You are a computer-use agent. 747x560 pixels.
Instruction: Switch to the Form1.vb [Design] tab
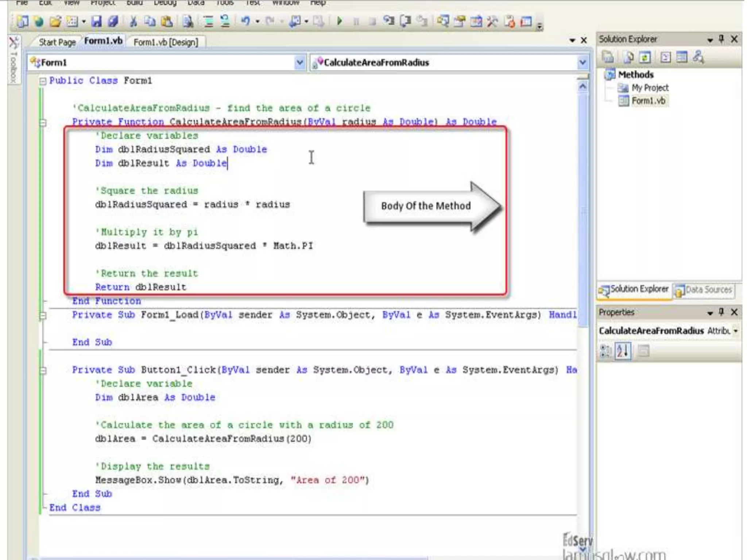(x=166, y=42)
